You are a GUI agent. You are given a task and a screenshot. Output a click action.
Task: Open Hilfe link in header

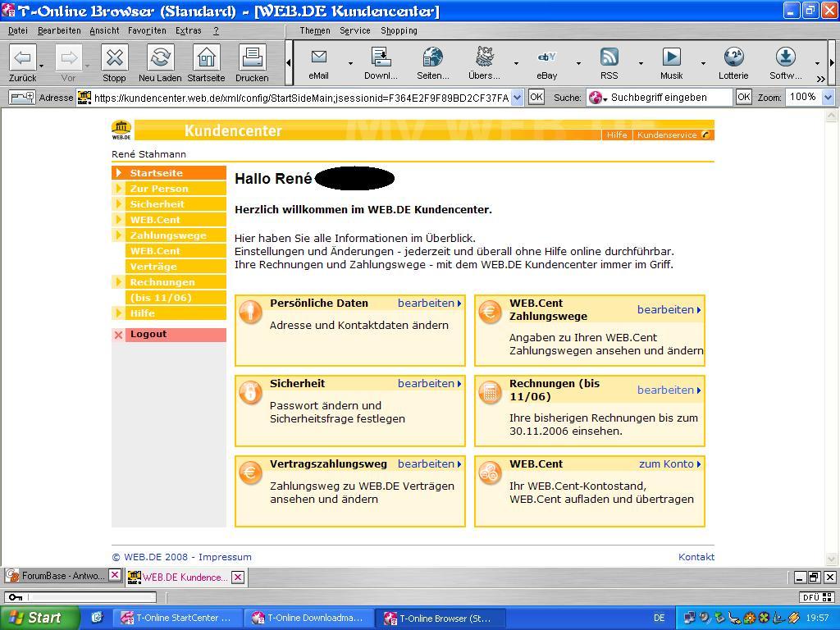pyautogui.click(x=617, y=135)
